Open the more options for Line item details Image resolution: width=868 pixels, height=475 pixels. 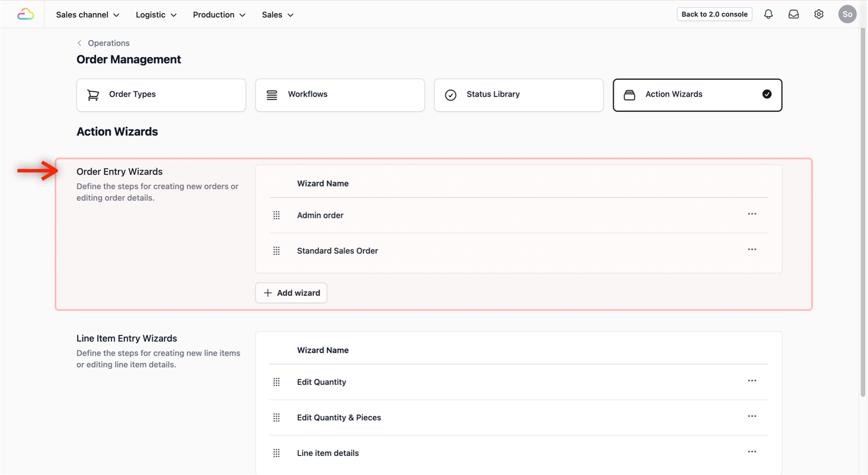[752, 452]
